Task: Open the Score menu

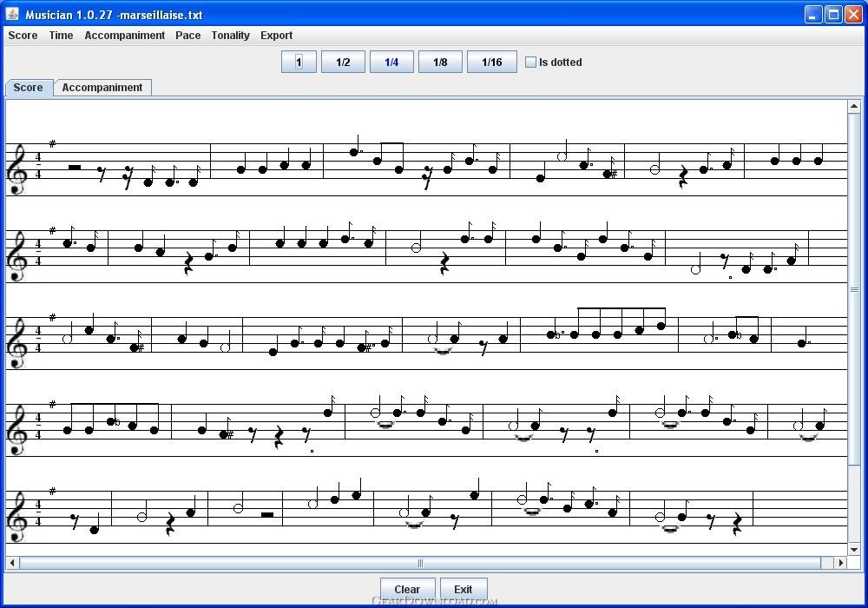Action: [x=23, y=36]
